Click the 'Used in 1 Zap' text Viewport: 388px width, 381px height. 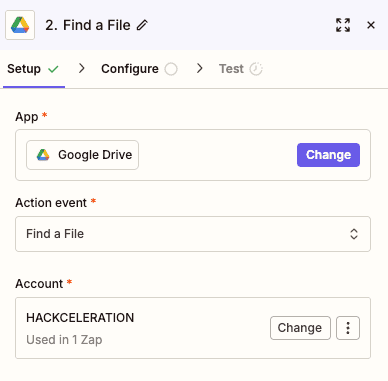pos(64,340)
